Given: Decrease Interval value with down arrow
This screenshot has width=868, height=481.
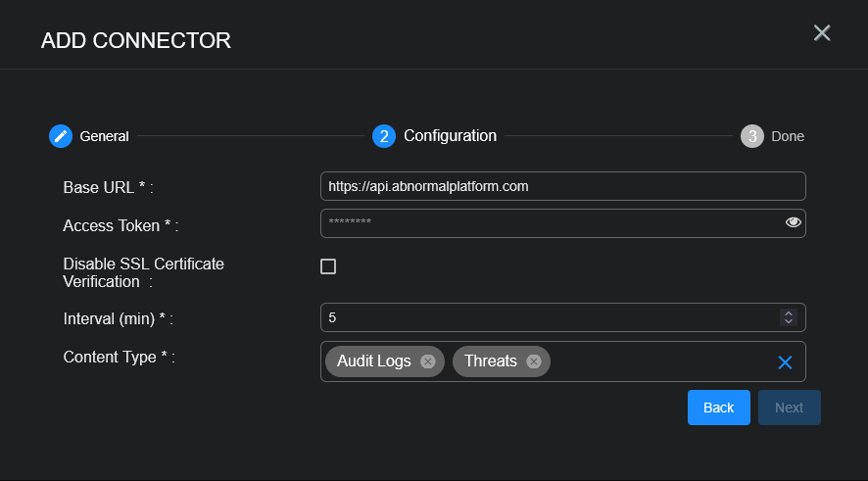Looking at the screenshot, I should 788,321.
